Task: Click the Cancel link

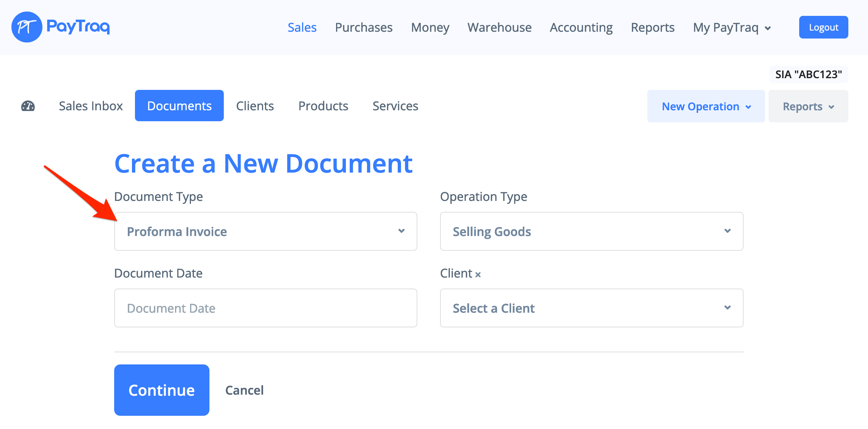Action: click(244, 390)
